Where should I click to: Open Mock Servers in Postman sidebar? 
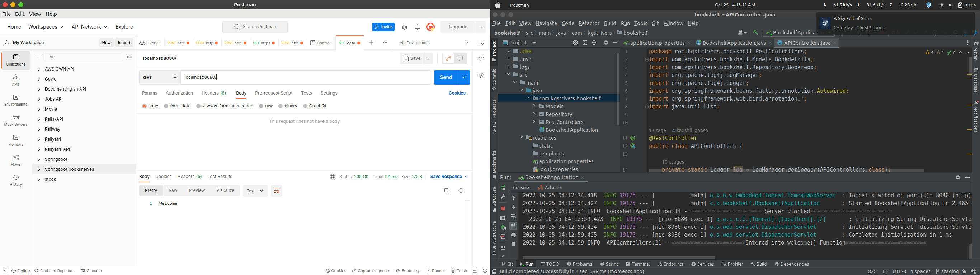point(15,120)
